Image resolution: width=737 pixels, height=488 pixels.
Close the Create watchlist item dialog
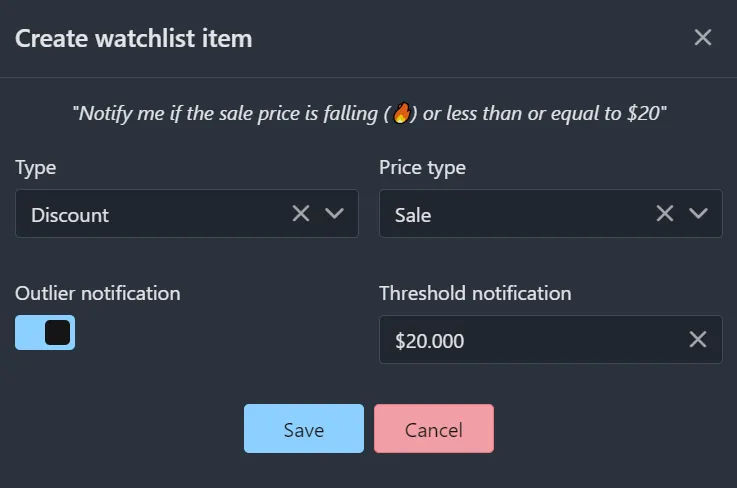pyautogui.click(x=703, y=38)
